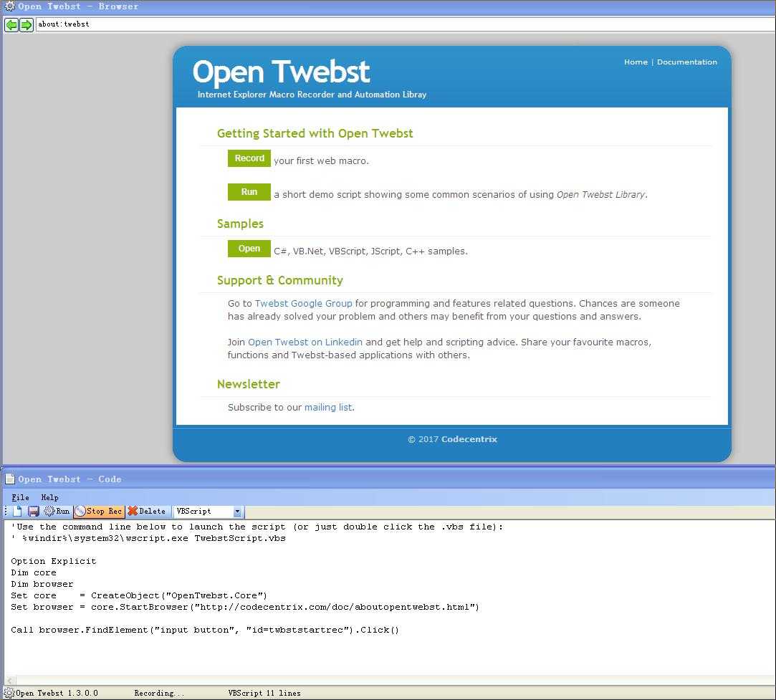776x700 pixels.
Task: Click the green Open samples button
Action: pos(249,249)
